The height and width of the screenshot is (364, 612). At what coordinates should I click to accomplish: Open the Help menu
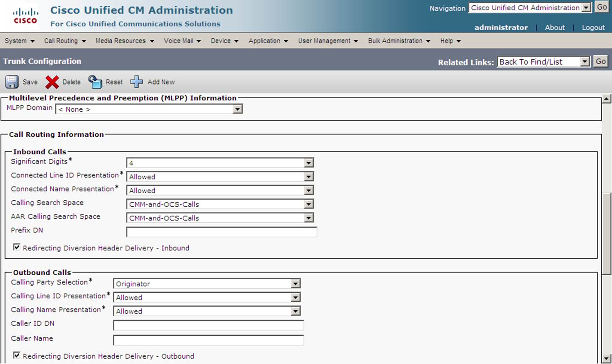click(451, 41)
